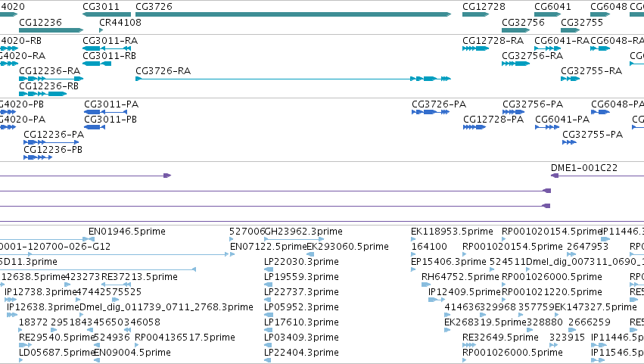Select the RP004136517.5prime label
The height and width of the screenshot is (364, 644).
[x=185, y=338]
